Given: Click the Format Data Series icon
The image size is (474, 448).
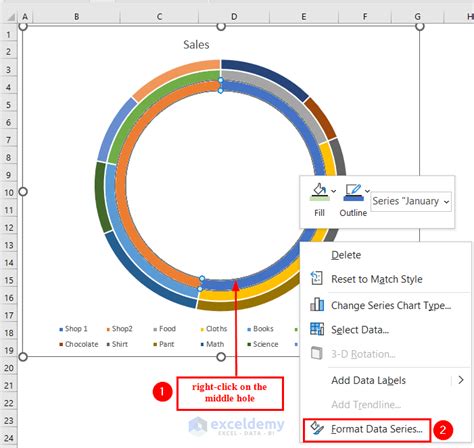Looking at the screenshot, I should pos(316,428).
